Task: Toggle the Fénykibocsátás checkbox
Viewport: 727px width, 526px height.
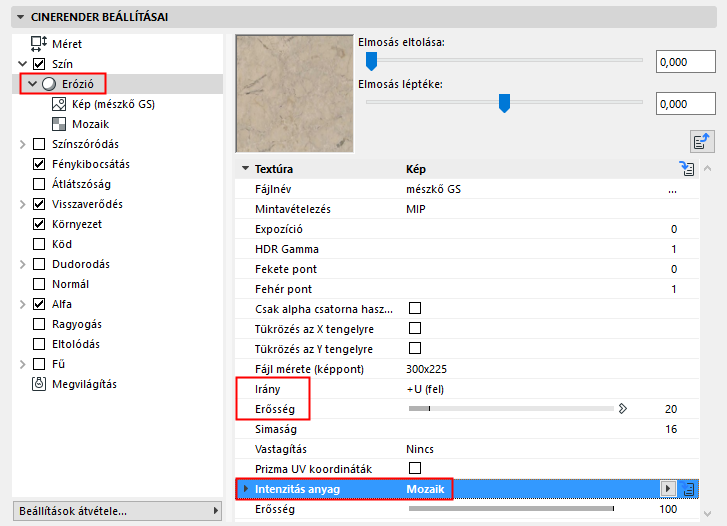Action: coord(39,164)
